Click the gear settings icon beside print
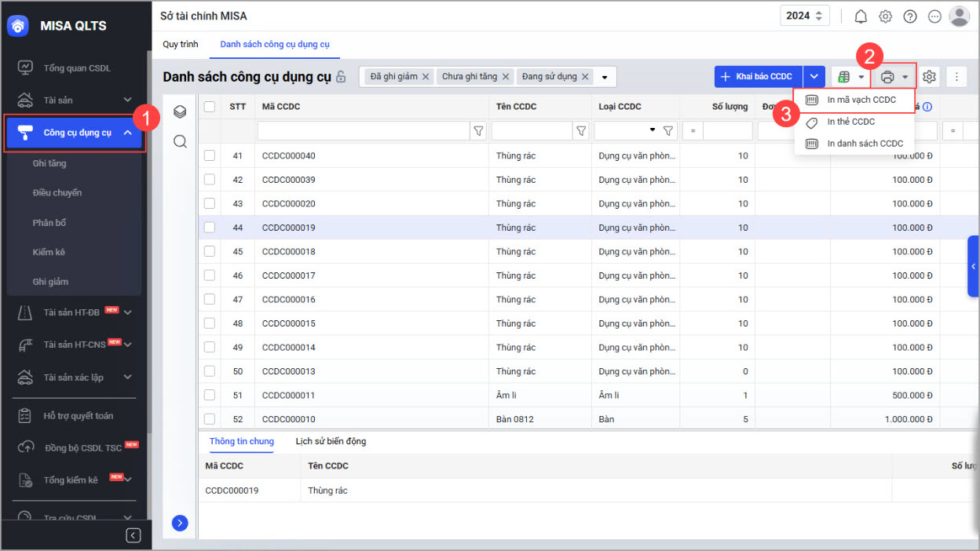Image resolution: width=980 pixels, height=551 pixels. click(x=930, y=77)
